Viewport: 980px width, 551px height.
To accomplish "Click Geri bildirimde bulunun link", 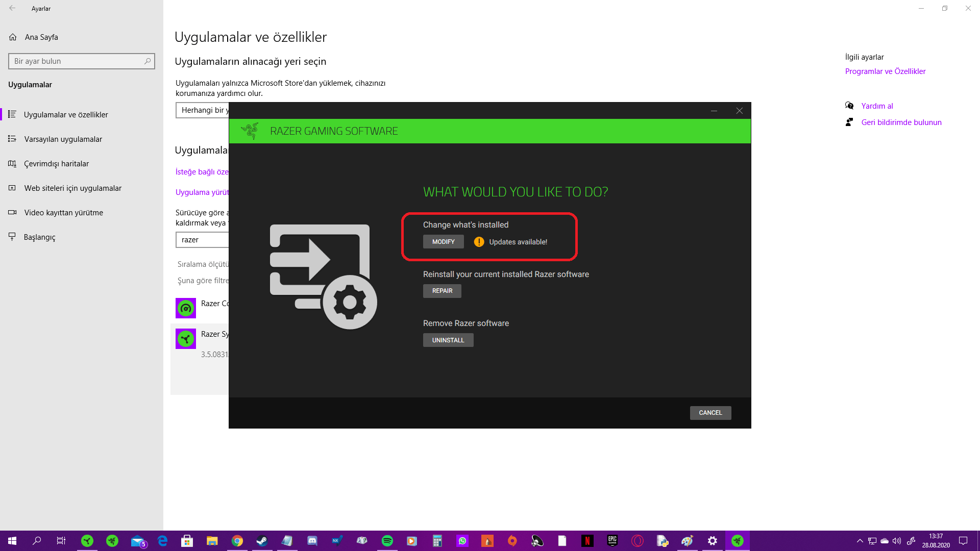I will click(901, 122).
